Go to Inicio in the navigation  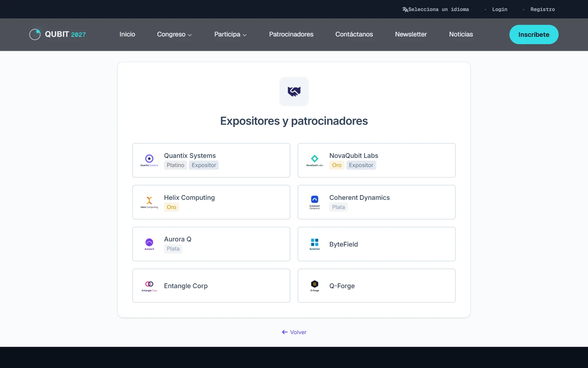click(x=127, y=34)
